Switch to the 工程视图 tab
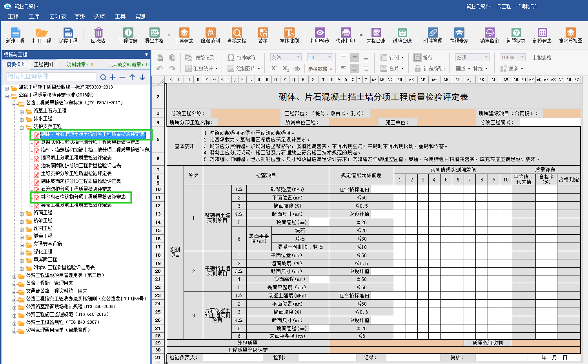The image size is (588, 364). (44, 64)
